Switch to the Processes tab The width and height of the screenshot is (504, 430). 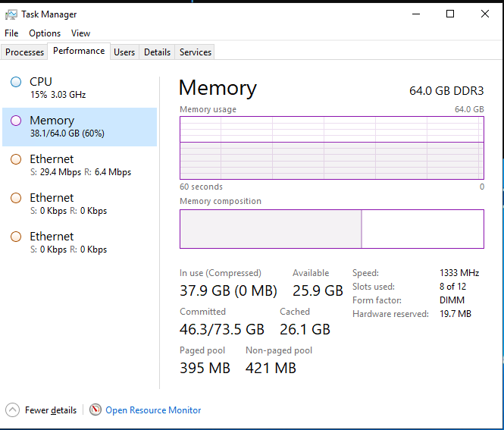tap(25, 52)
